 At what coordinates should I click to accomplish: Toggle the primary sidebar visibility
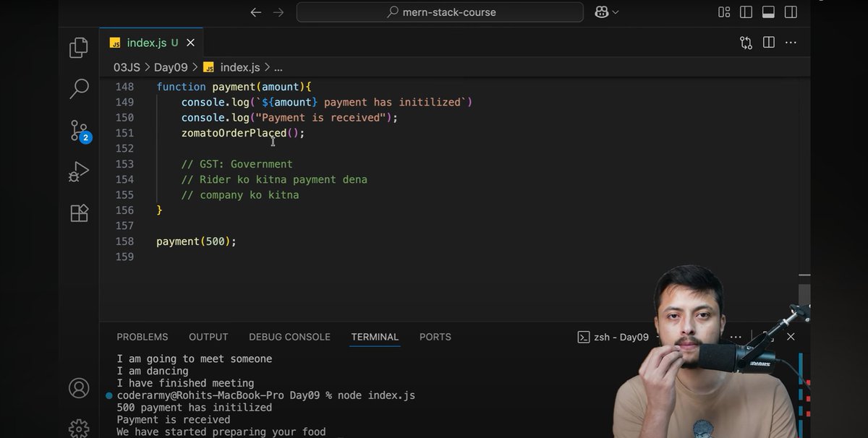[746, 12]
